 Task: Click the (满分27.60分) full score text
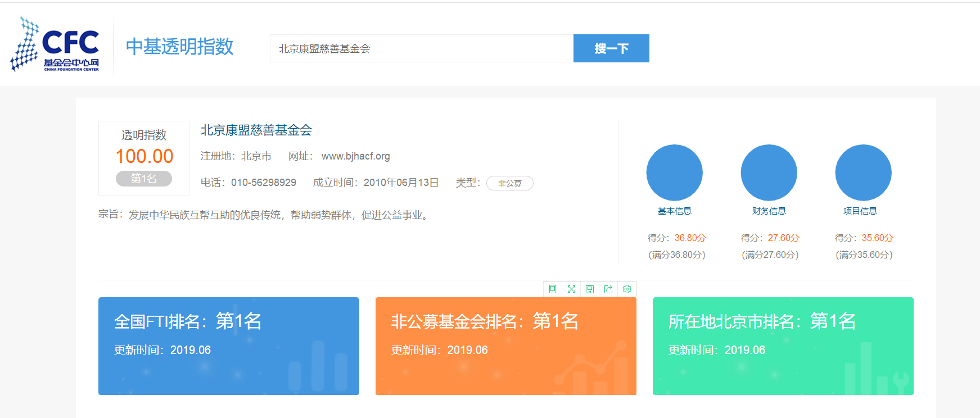coord(770,255)
